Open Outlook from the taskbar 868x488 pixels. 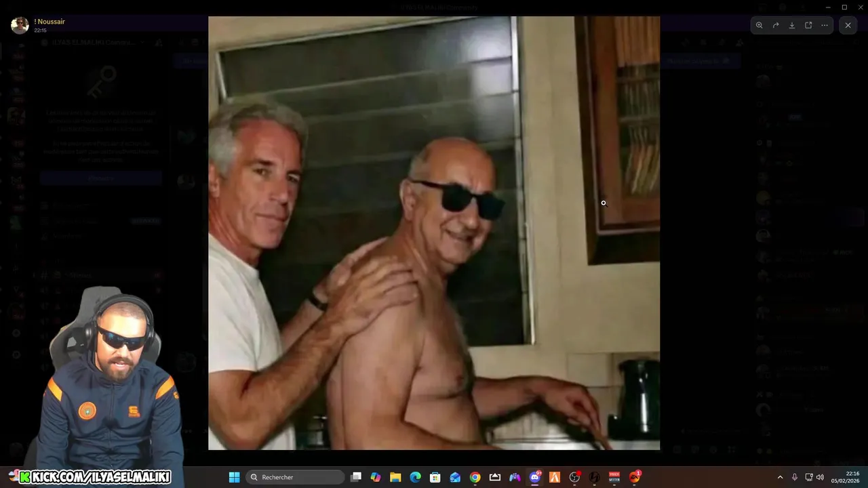(x=455, y=477)
